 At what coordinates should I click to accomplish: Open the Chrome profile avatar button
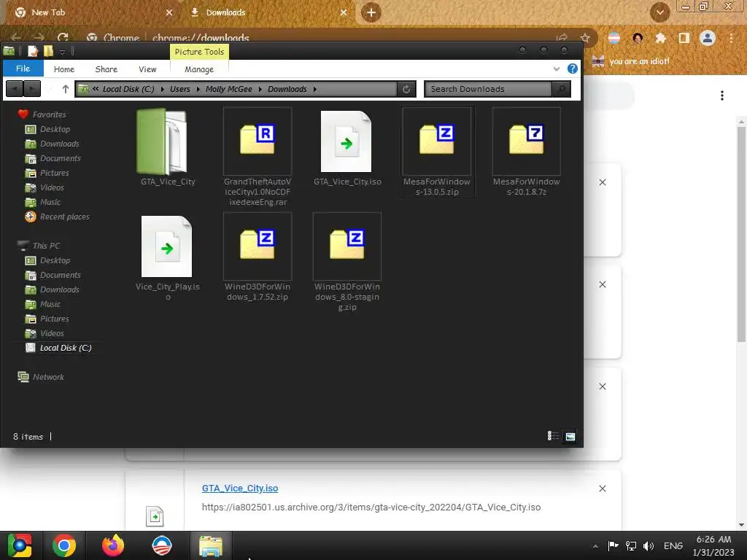pos(708,38)
